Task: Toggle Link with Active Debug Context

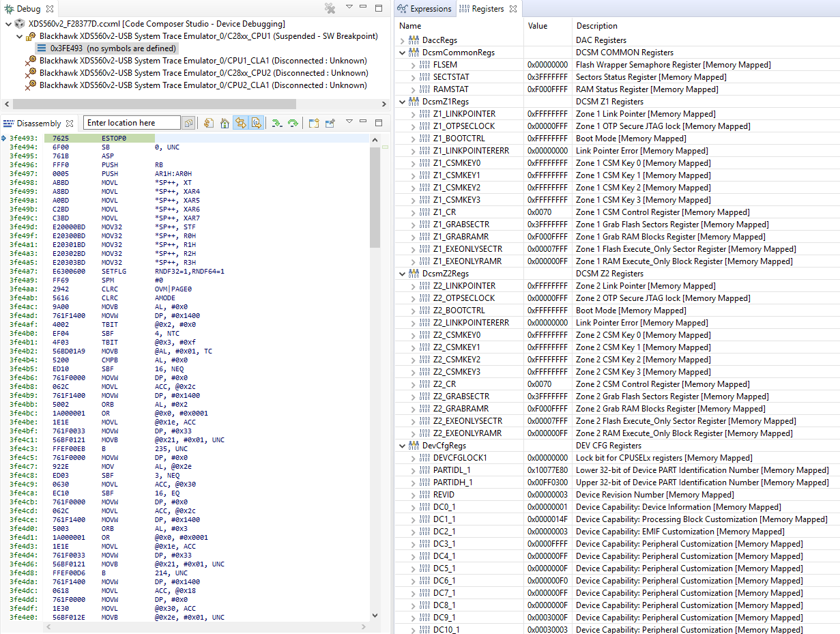Action: click(x=240, y=123)
